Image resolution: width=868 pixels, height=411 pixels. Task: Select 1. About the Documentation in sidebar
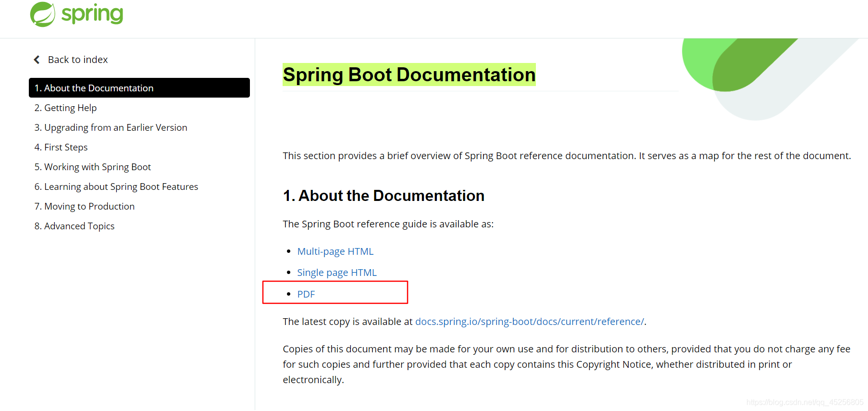pos(139,88)
